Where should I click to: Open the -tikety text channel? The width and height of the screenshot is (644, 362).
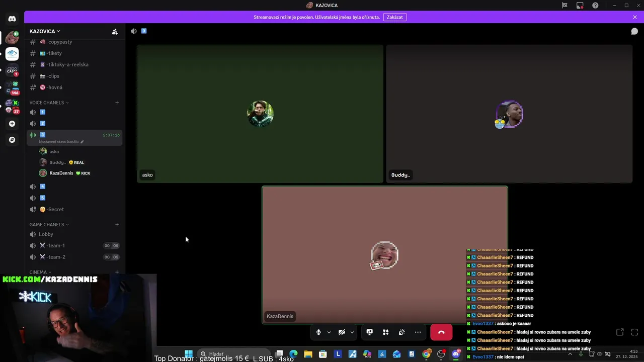click(74, 53)
